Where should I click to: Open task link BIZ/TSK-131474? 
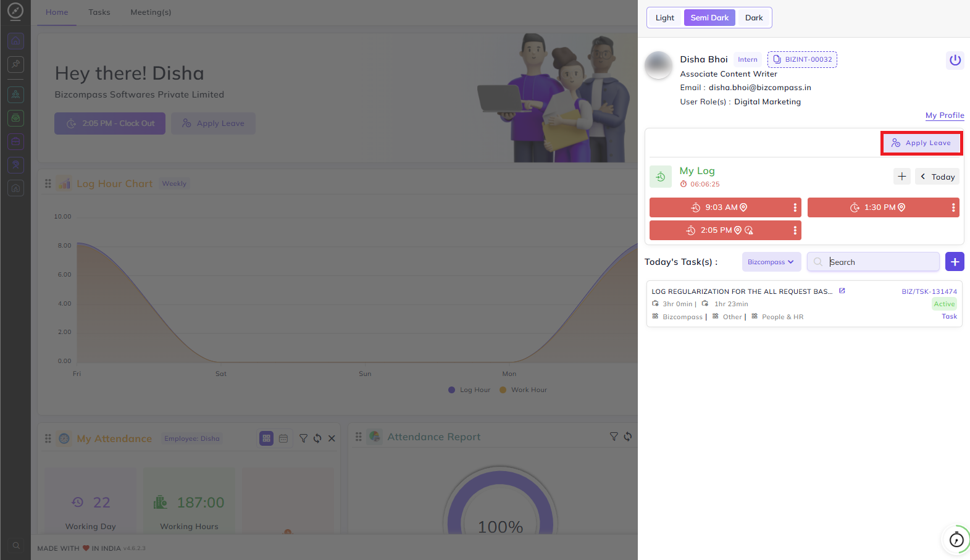(929, 291)
